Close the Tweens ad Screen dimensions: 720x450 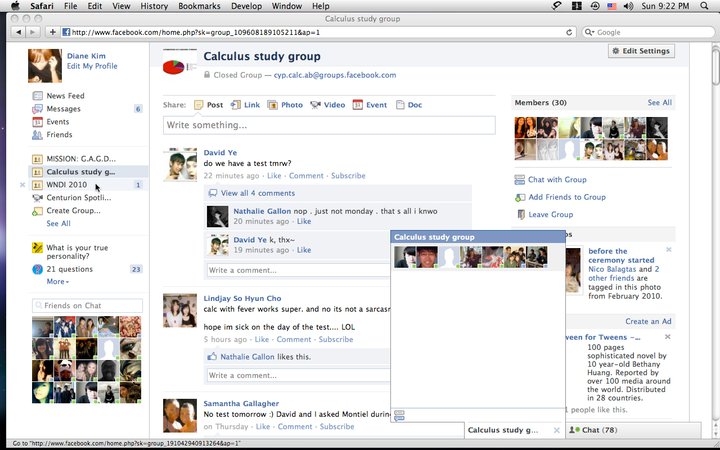tap(668, 337)
